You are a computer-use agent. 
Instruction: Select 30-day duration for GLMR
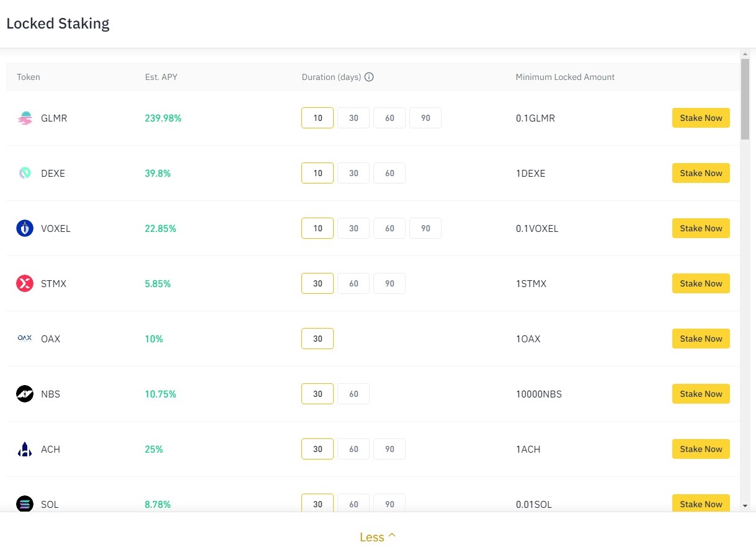354,118
